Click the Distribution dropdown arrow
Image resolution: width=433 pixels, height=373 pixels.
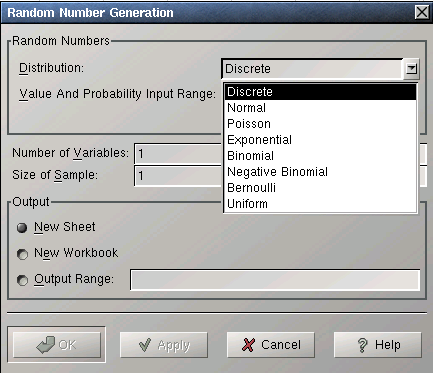pyautogui.click(x=412, y=69)
